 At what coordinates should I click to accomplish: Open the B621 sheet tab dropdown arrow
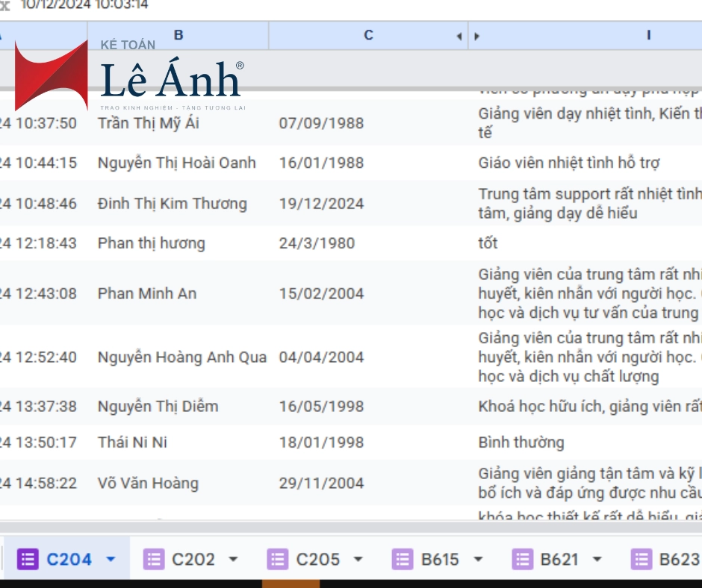pyautogui.click(x=597, y=559)
